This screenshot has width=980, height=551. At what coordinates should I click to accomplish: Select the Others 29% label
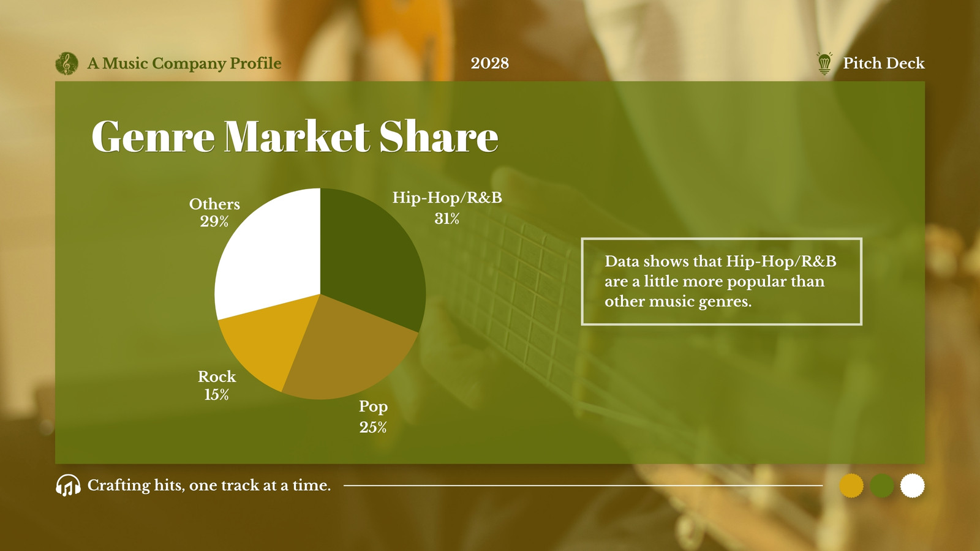click(x=214, y=212)
